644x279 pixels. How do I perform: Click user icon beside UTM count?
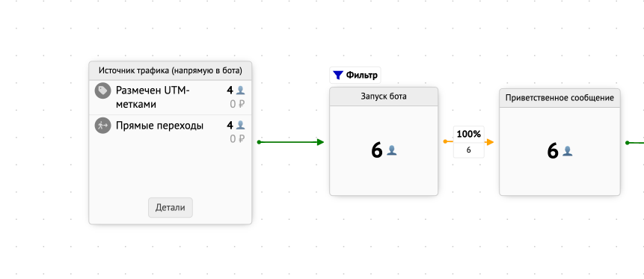pyautogui.click(x=240, y=90)
